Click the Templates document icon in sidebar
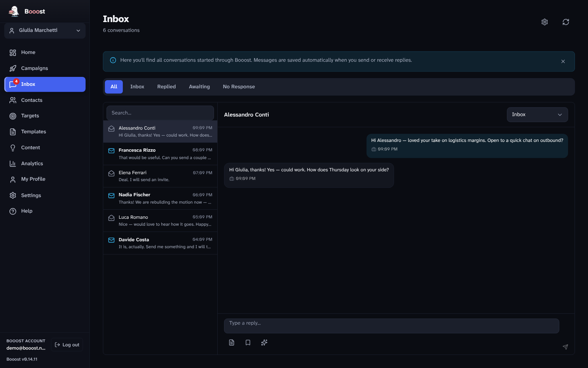The height and width of the screenshot is (368, 588). (13, 132)
